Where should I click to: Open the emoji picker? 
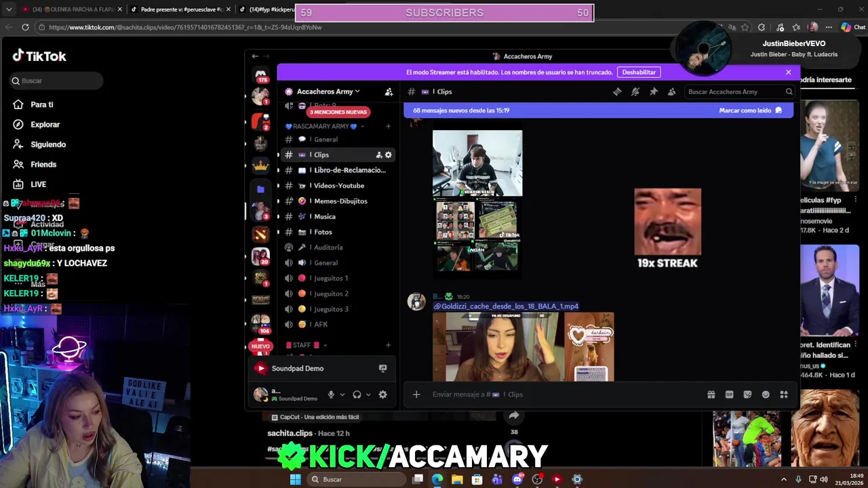[766, 394]
